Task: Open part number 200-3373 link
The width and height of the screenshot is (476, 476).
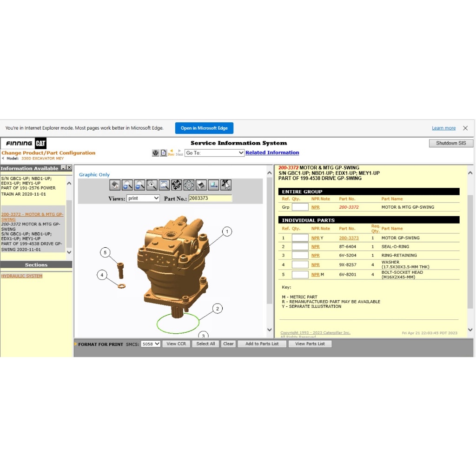Action: (x=349, y=238)
